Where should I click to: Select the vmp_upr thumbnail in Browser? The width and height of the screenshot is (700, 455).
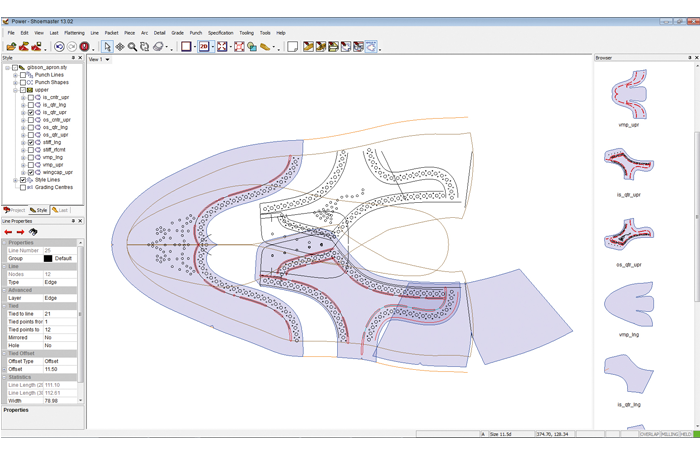[629, 93]
